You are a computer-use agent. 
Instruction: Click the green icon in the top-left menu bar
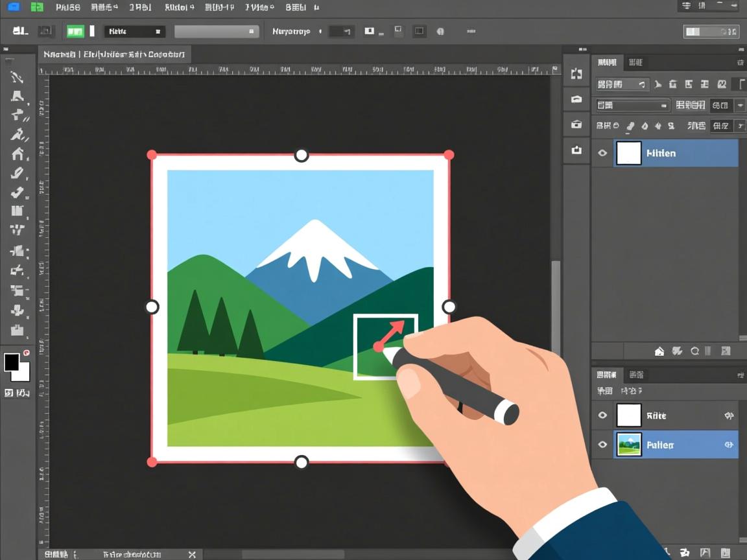click(x=37, y=7)
